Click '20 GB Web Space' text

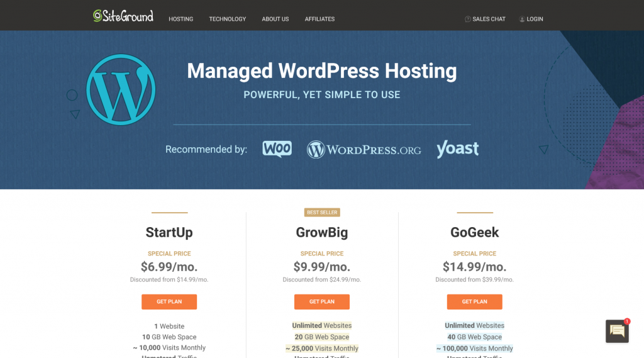(322, 337)
